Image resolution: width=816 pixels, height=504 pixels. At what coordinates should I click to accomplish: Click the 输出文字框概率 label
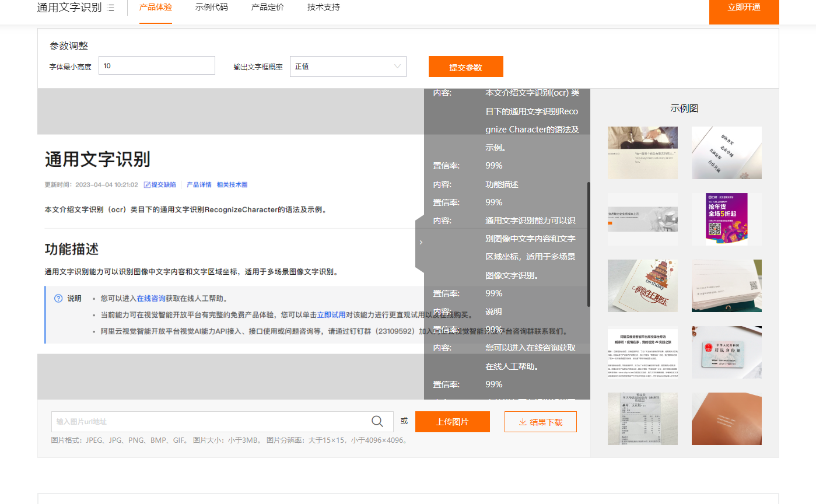(x=258, y=67)
